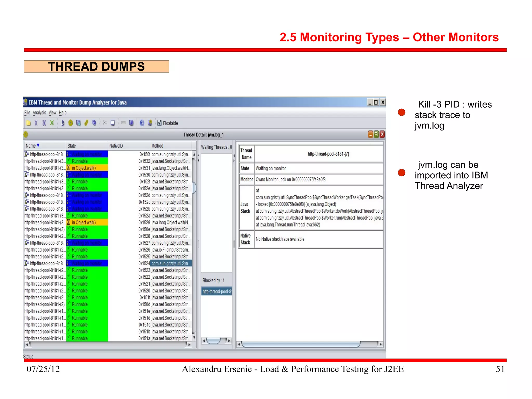Click Waiting Threads pane horizontal scrollbar thumb

(x=214, y=341)
